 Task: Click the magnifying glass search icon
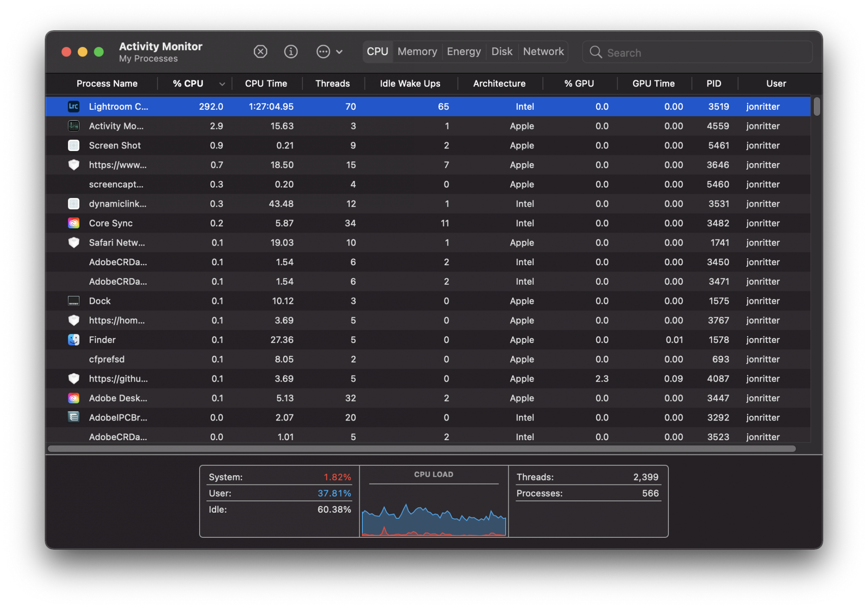(595, 53)
